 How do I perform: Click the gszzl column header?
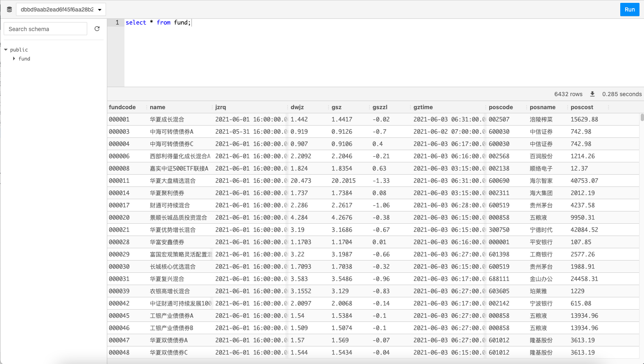[380, 107]
